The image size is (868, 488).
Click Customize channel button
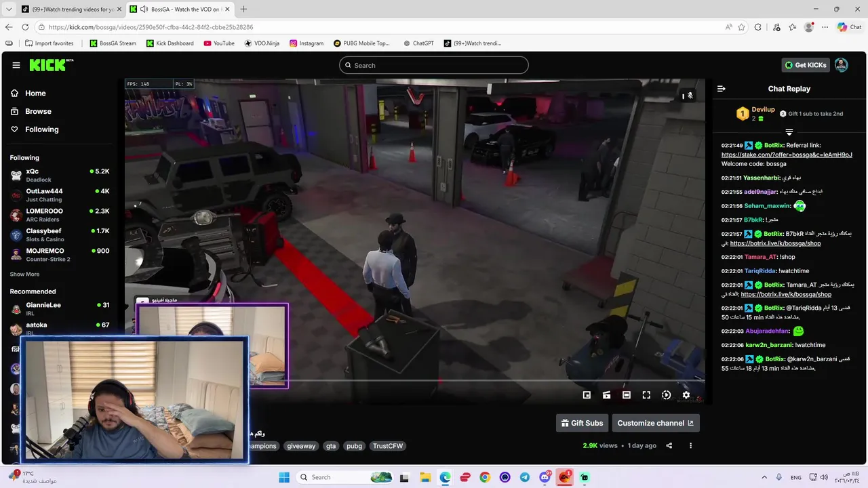[x=655, y=423]
